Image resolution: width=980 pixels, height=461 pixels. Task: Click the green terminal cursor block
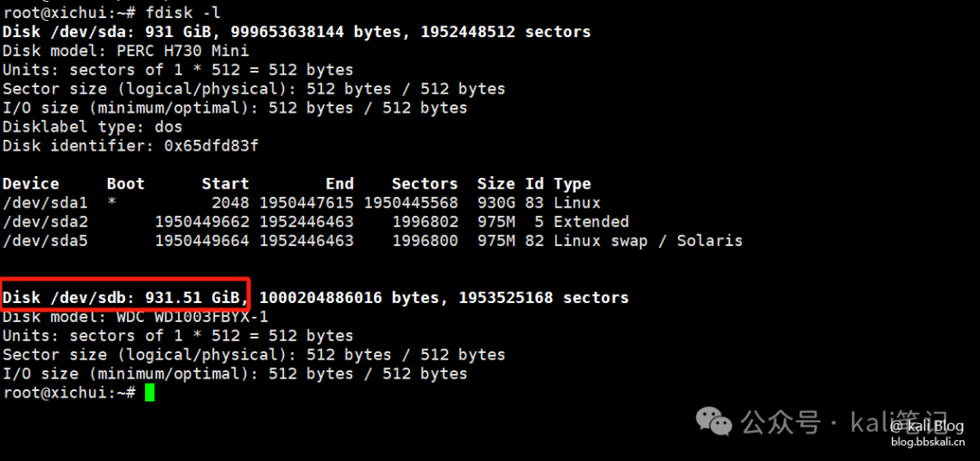click(150, 393)
